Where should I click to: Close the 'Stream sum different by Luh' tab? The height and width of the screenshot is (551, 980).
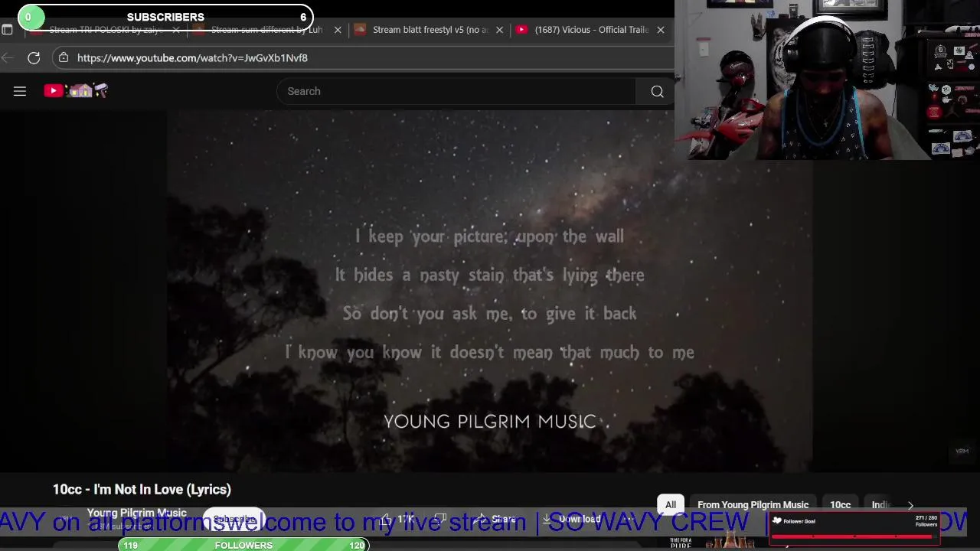pos(338,30)
